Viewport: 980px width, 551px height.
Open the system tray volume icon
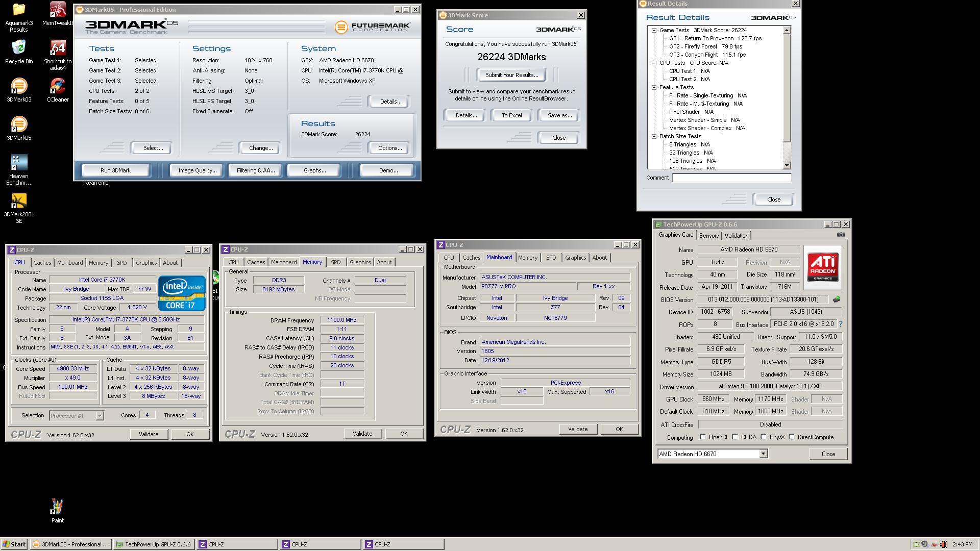pyautogui.click(x=943, y=544)
